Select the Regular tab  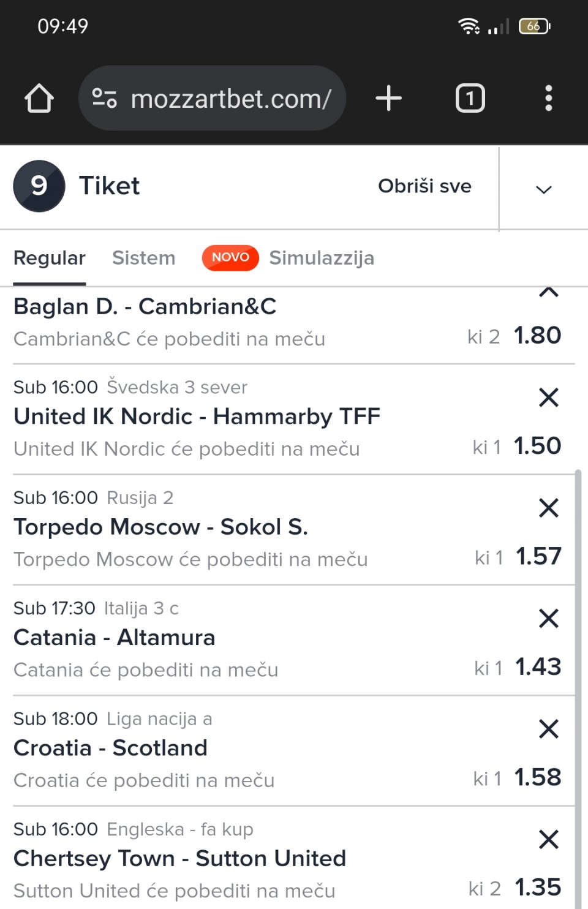[50, 258]
